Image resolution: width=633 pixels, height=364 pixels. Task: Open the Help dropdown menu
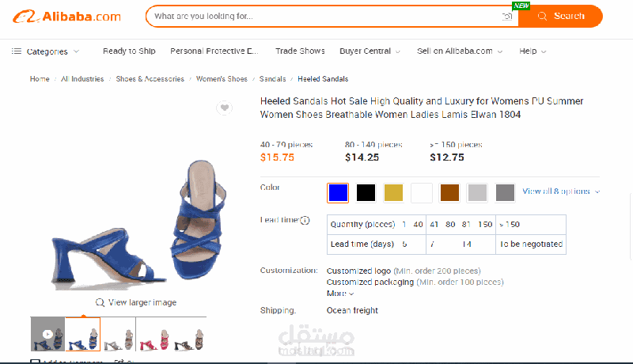[x=533, y=51]
